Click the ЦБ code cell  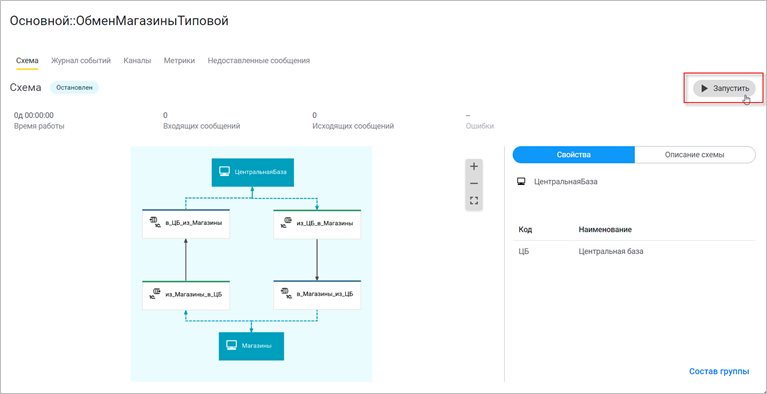click(x=523, y=252)
